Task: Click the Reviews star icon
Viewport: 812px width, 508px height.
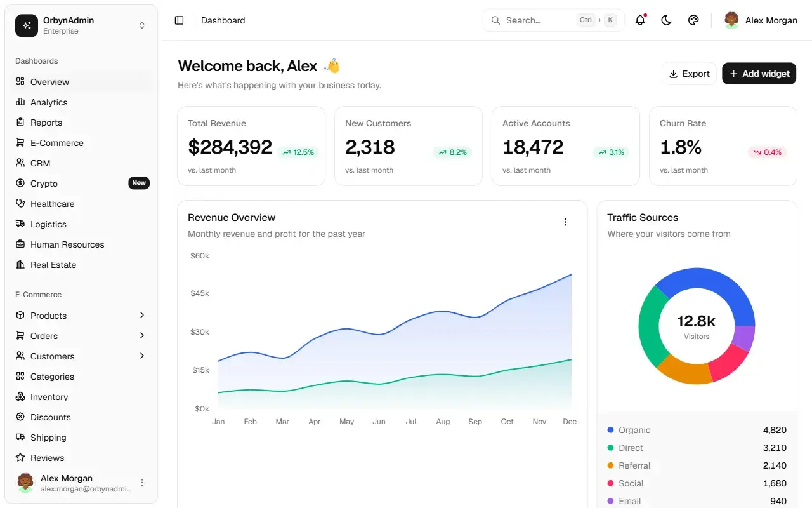Action: click(20, 458)
